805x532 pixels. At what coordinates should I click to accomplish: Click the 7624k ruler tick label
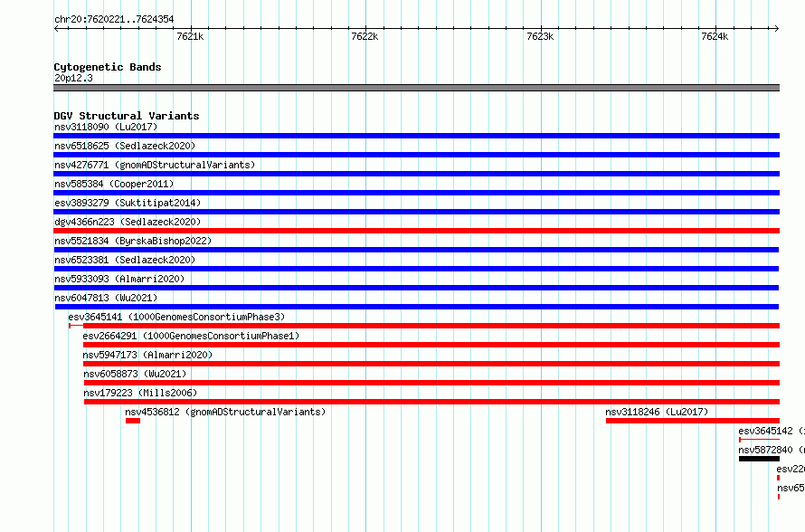[715, 36]
